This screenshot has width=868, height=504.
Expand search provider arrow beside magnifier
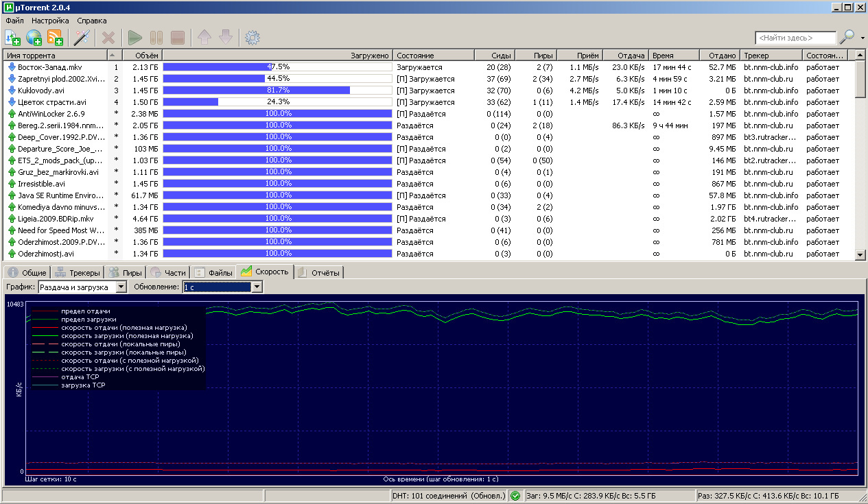pyautogui.click(x=863, y=38)
